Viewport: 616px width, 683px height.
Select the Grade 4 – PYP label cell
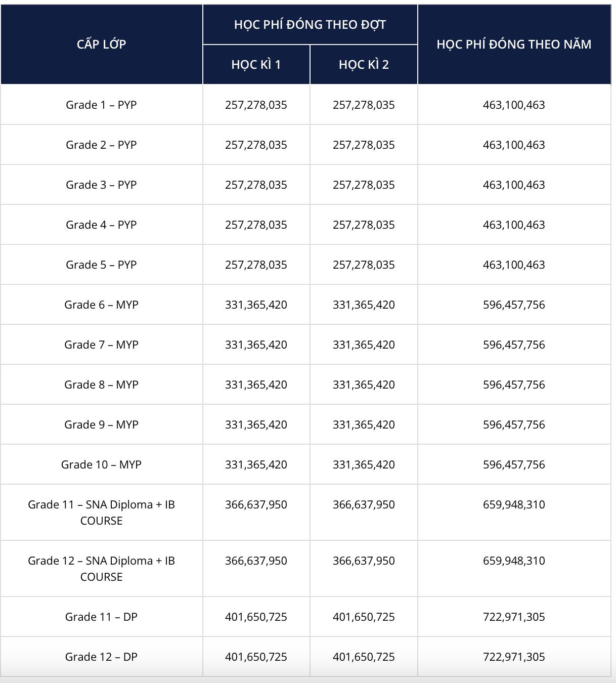click(x=101, y=225)
